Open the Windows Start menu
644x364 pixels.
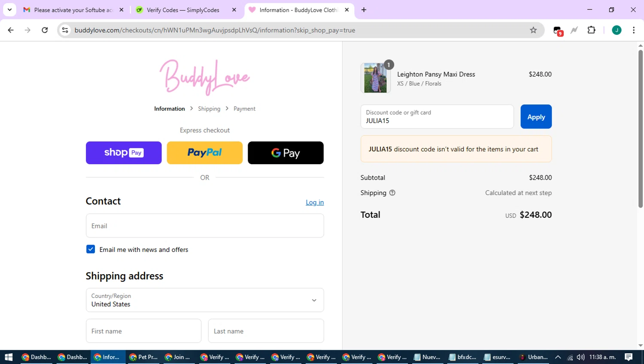click(9, 357)
